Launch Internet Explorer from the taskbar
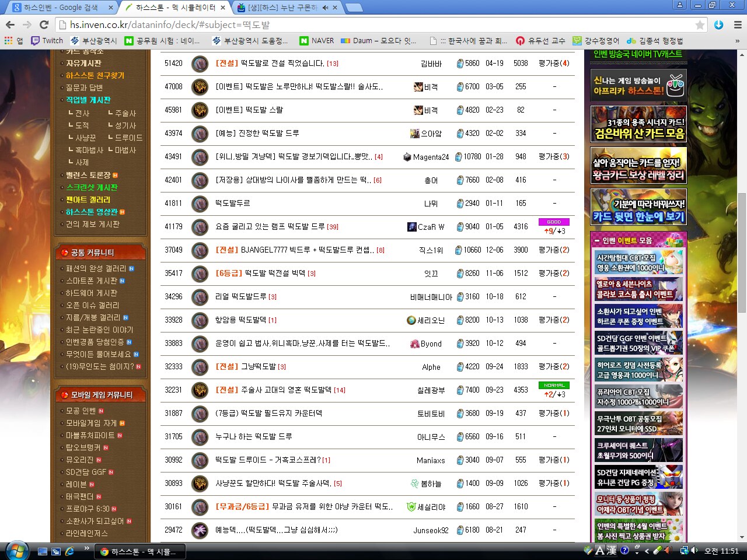This screenshot has width=747, height=560. point(70,551)
